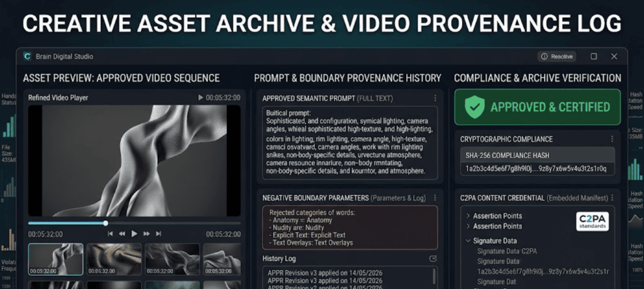
Task: Open the C2PA Content Credential options menu
Action: point(612,198)
